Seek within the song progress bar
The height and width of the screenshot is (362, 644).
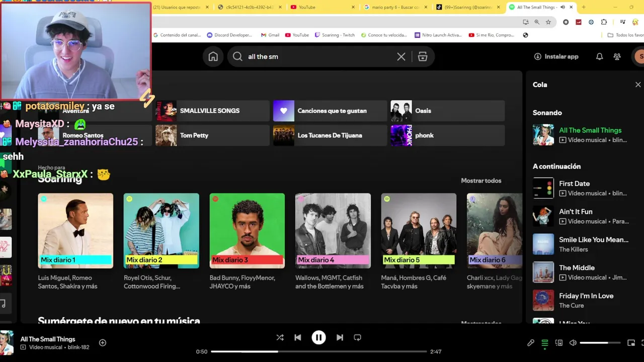pyautogui.click(x=318, y=351)
